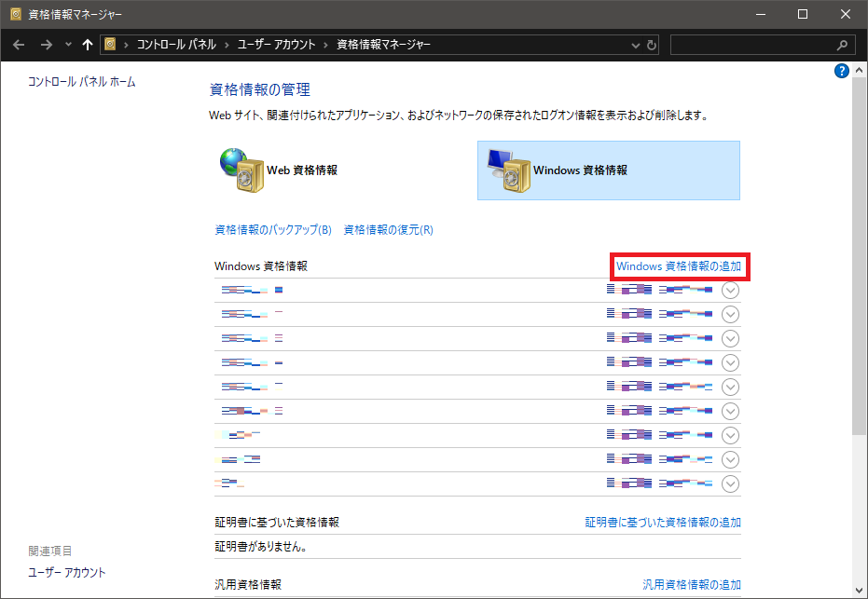Click the 資格情報の管理 heading
The image size is (868, 599).
pyautogui.click(x=259, y=89)
